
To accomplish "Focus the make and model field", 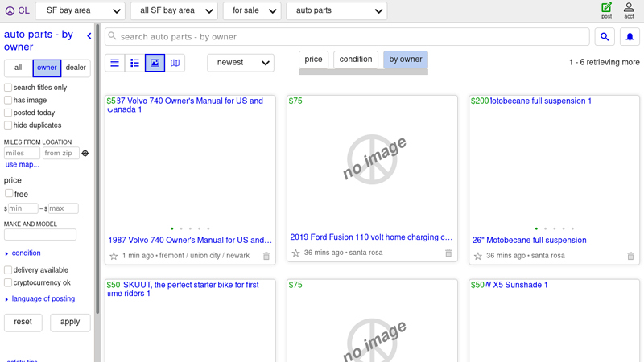I will click(x=39, y=235).
